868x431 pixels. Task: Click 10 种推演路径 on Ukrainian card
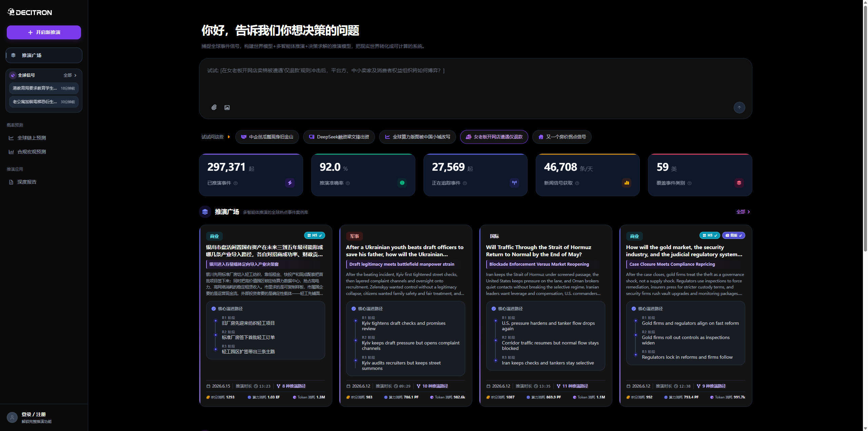432,386
